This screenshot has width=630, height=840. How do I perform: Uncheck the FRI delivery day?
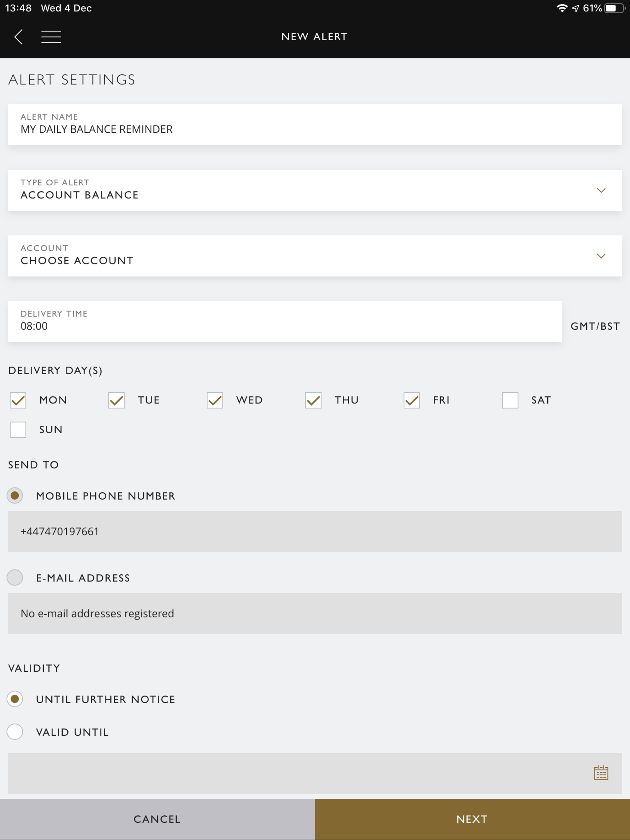(412, 400)
